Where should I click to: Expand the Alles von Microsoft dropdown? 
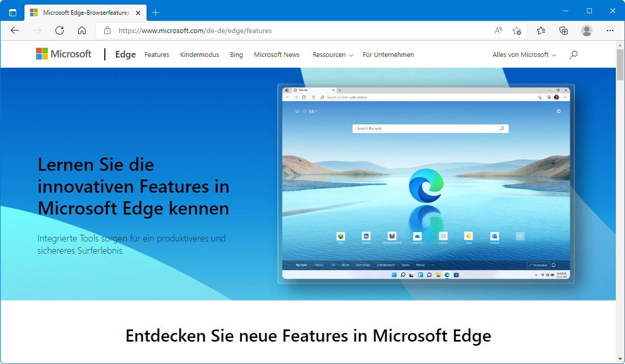tap(524, 54)
